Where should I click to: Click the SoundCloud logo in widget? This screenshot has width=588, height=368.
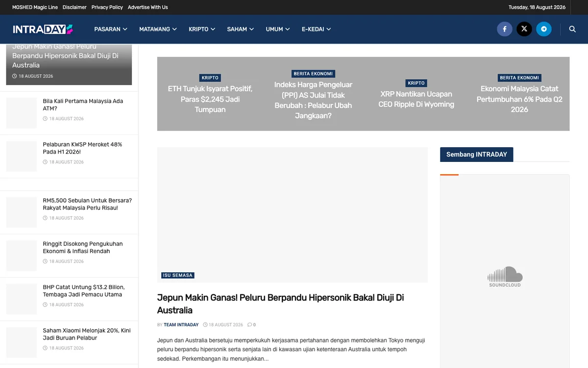505,277
